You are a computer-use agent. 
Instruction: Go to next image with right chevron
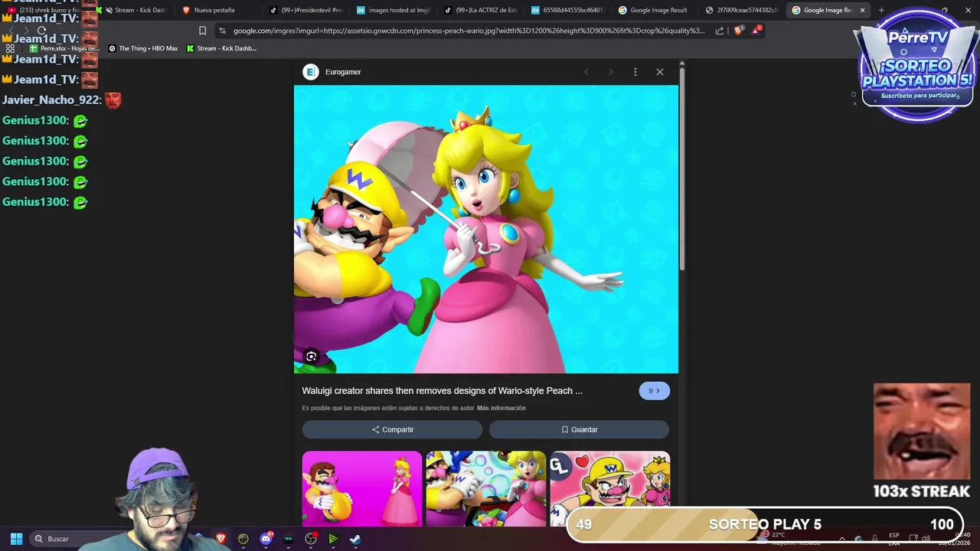point(611,72)
